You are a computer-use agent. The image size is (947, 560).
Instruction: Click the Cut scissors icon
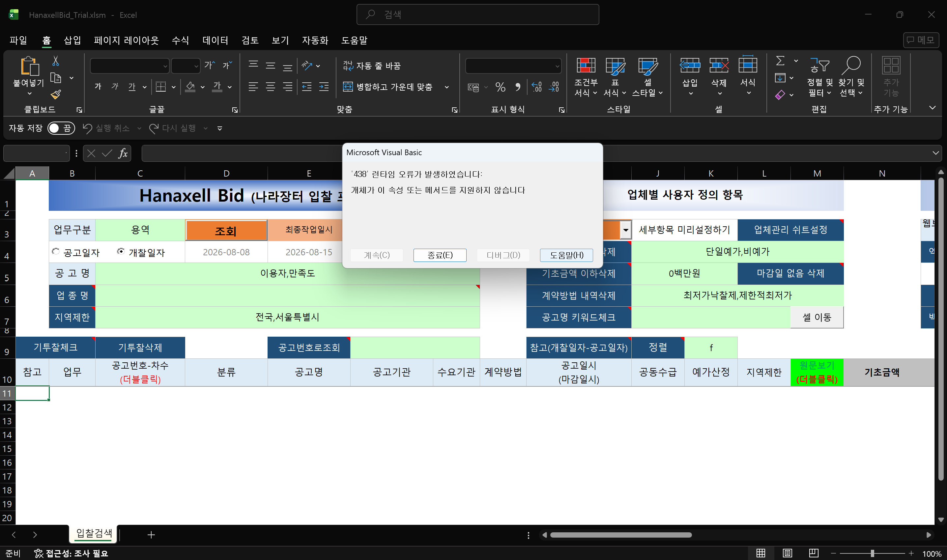tap(55, 61)
